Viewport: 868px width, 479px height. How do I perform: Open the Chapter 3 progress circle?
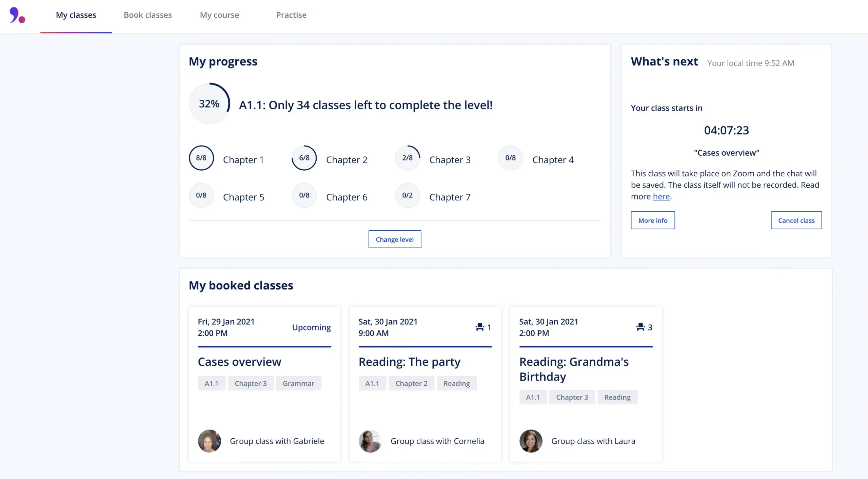[408, 158]
